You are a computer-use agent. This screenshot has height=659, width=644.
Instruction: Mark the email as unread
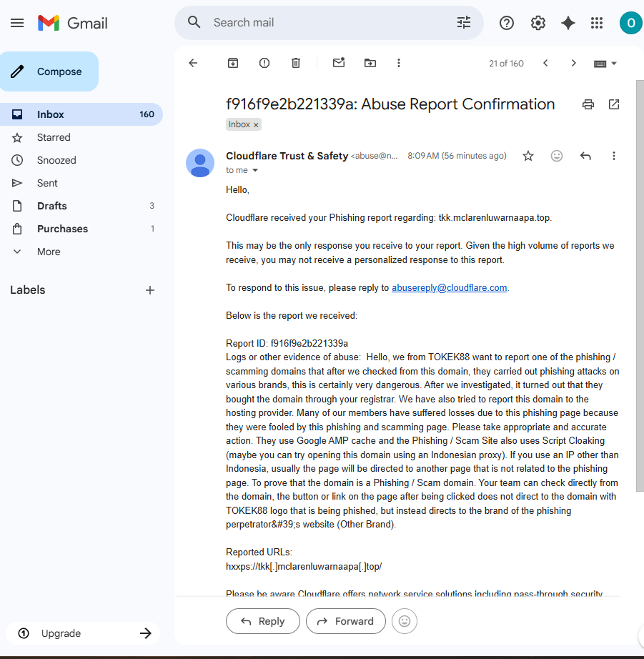coord(339,63)
